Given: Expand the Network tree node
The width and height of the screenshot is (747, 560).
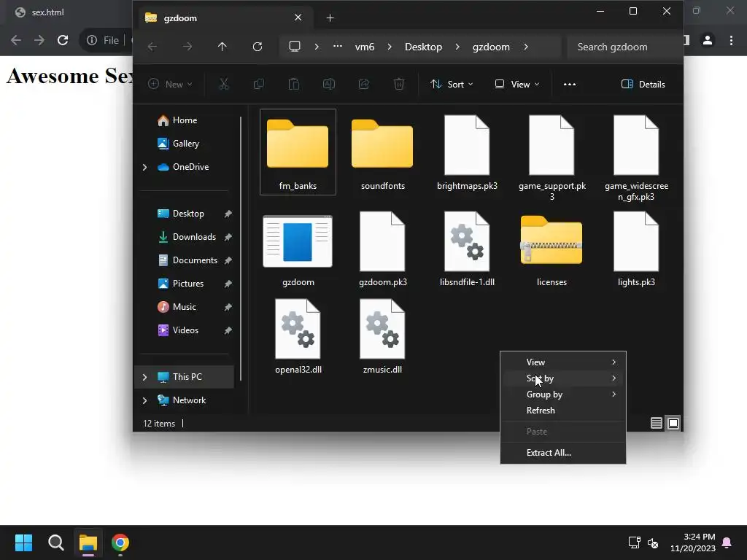Looking at the screenshot, I should (145, 400).
